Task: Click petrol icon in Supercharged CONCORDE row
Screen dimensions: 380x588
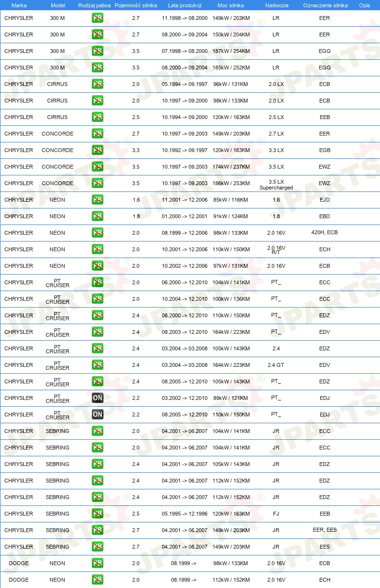Action: 98,183
